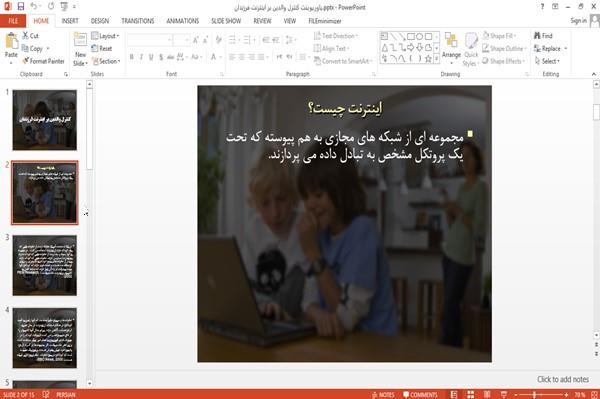Select slide 3 thumbnail in the panel
This screenshot has width=600, height=399.
(45, 265)
